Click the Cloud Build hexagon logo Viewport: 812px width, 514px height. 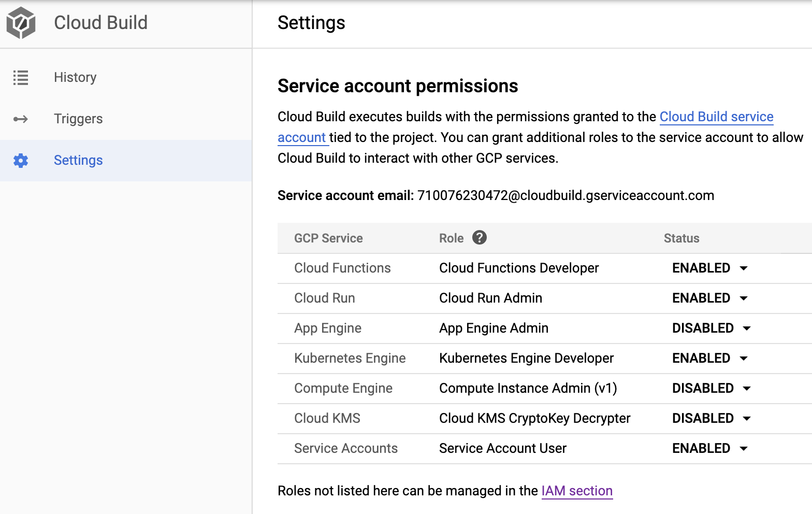tap(21, 23)
